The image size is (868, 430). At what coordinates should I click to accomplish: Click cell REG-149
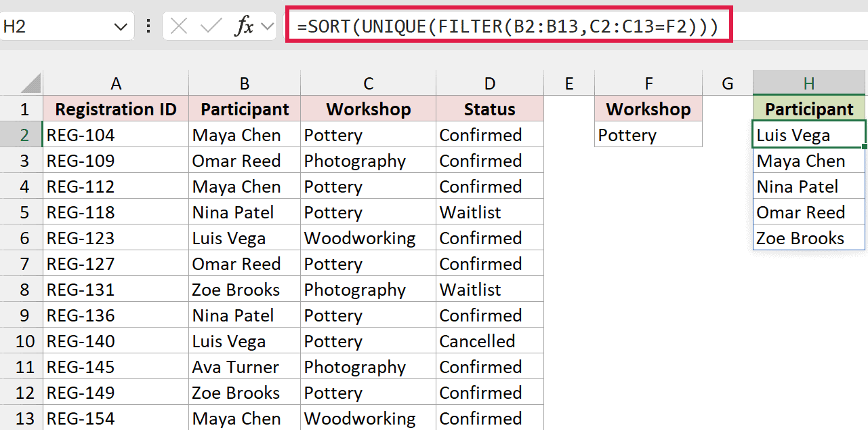click(116, 393)
